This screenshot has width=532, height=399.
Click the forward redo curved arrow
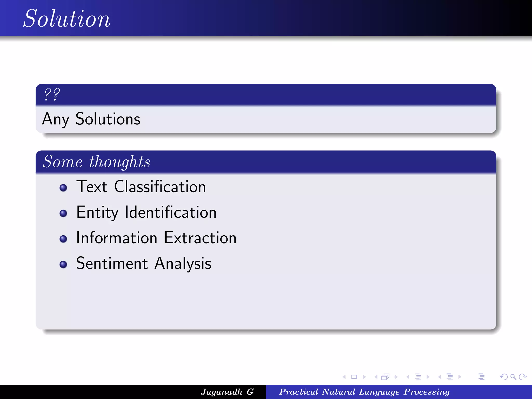tap(523, 377)
